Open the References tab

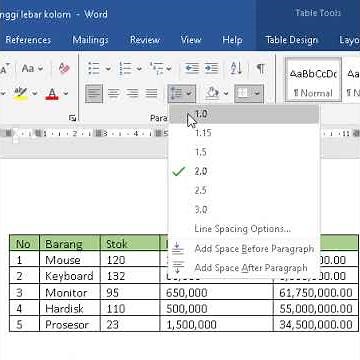point(28,40)
